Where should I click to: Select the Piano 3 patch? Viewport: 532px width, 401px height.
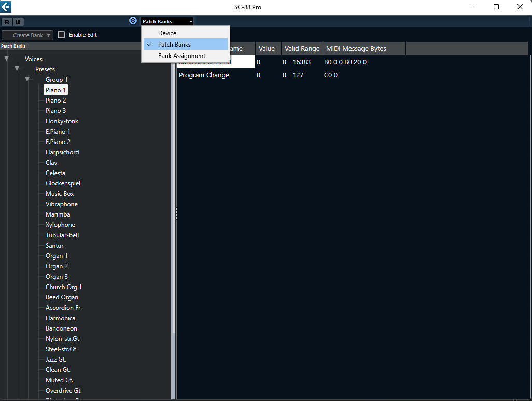coord(55,111)
